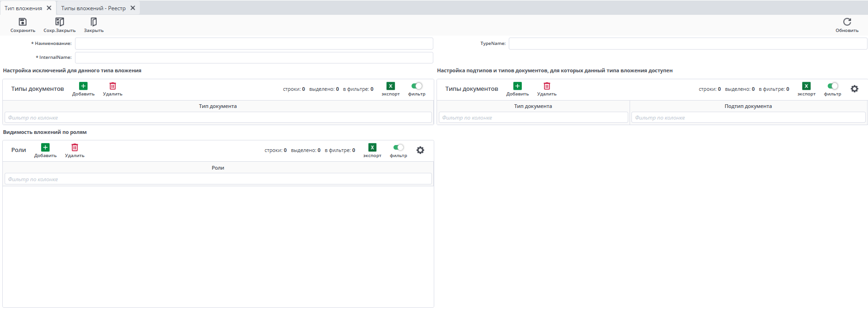Toggle filter switch in Роли panel
This screenshot has height=310, width=868.
pos(398,148)
